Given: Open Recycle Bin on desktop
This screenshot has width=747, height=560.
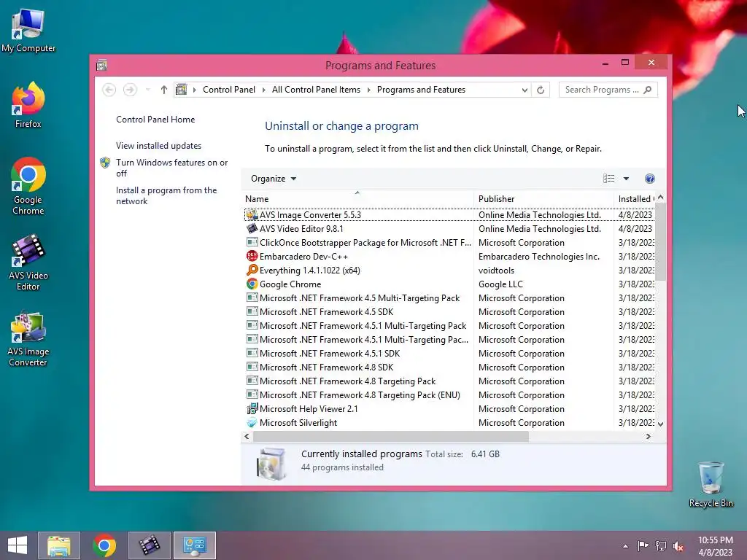Looking at the screenshot, I should coord(711,484).
